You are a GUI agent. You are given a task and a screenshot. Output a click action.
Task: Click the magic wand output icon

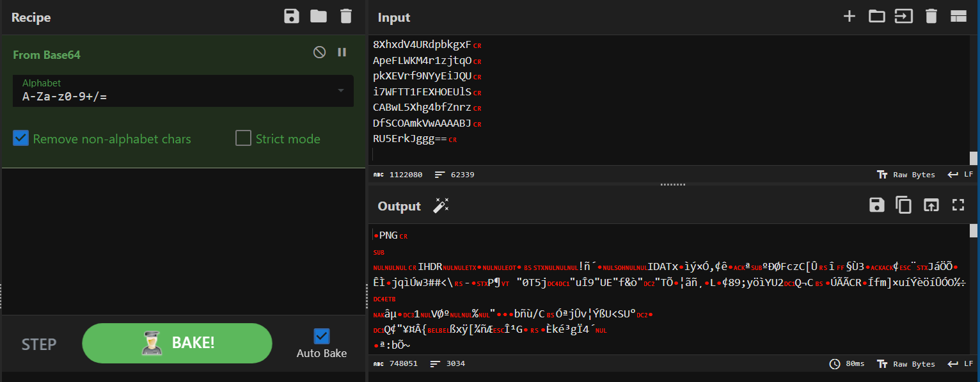click(441, 205)
